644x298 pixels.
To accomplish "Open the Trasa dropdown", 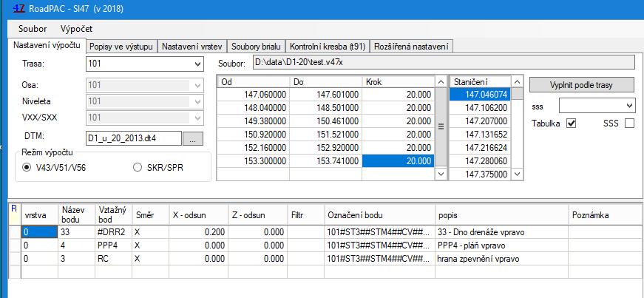I will click(x=197, y=64).
